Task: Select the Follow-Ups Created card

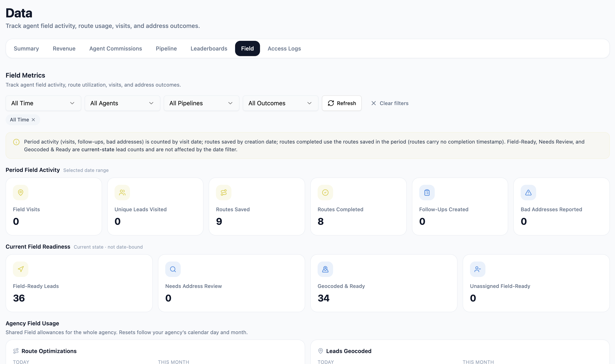Action: pos(460,206)
